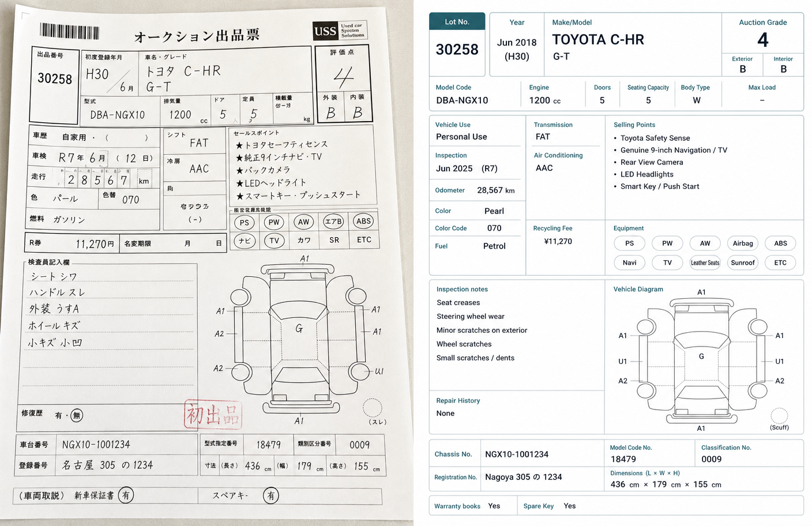Select the Sunroof equipment pill

coord(743,262)
